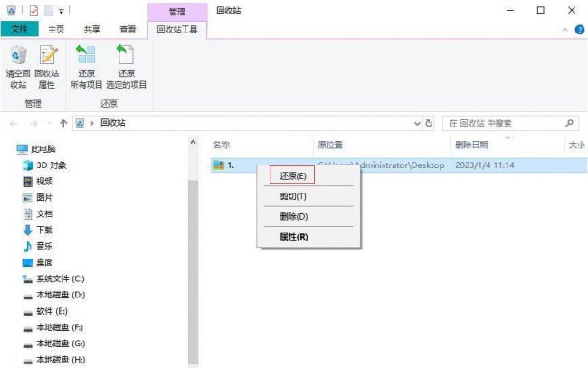Click the new folder quick access icon
The image size is (588, 368).
[49, 11]
